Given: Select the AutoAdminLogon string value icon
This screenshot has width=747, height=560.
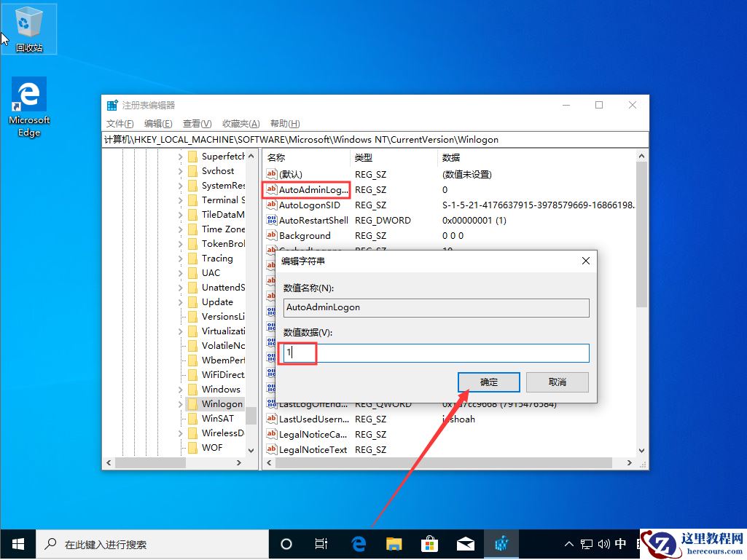Looking at the screenshot, I should pyautogui.click(x=270, y=189).
